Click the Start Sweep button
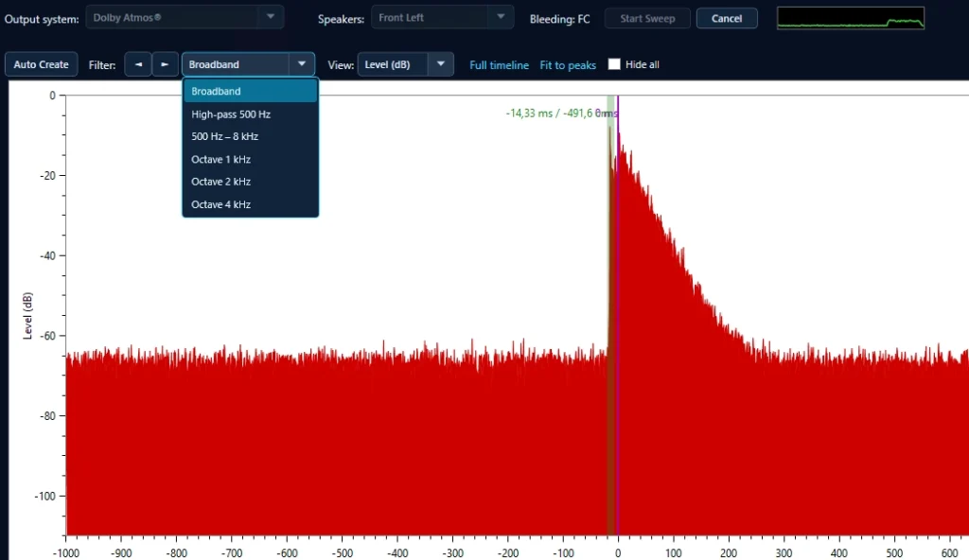Screen dimensions: 969x560 [x=647, y=19]
